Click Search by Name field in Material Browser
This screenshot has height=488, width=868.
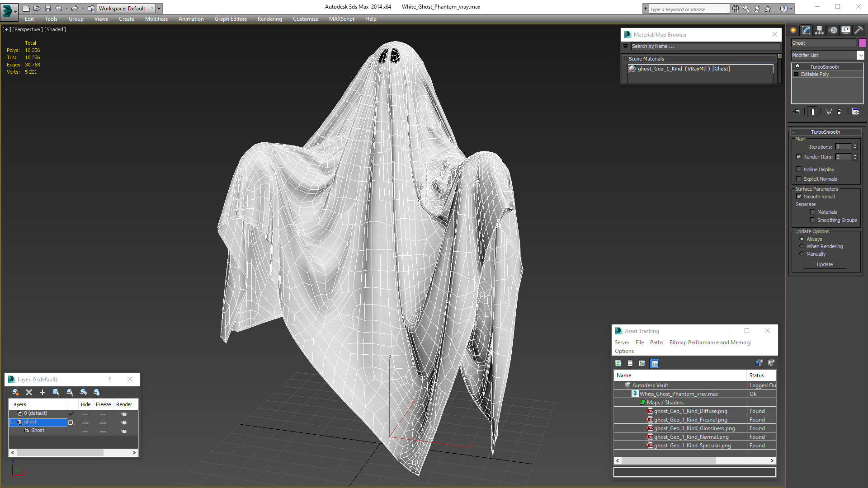[x=705, y=46]
